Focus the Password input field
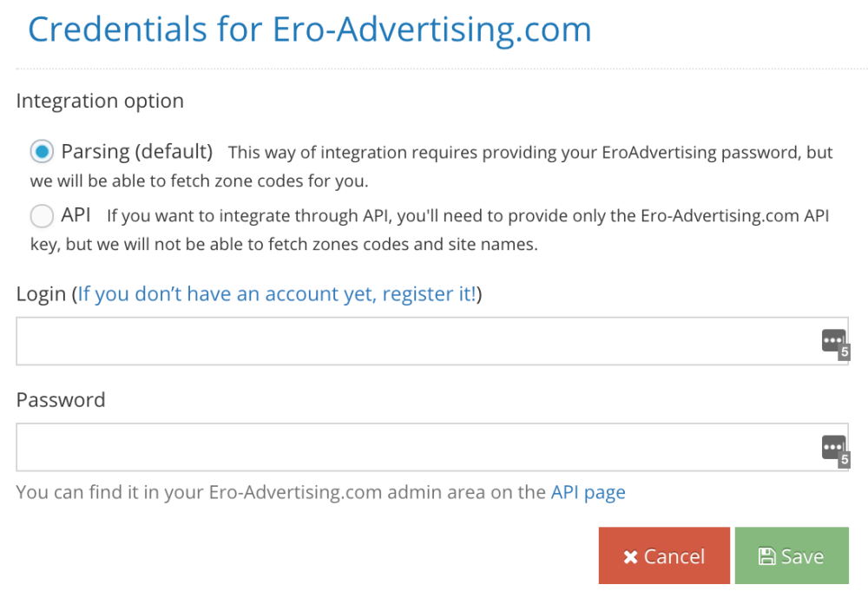The image size is (868, 611). [x=431, y=447]
